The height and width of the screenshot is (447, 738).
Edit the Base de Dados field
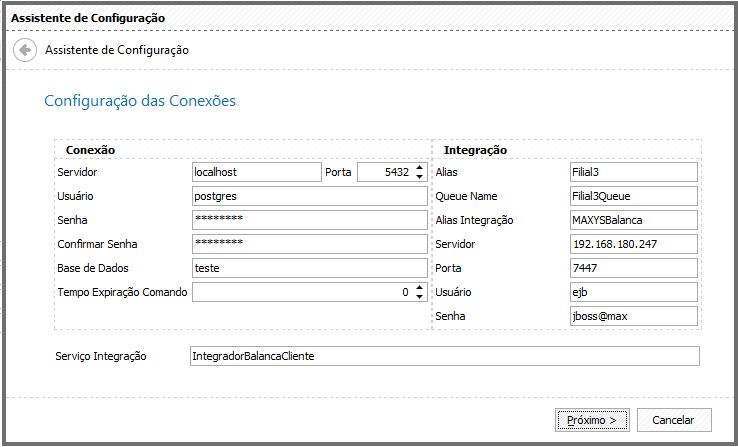[310, 268]
